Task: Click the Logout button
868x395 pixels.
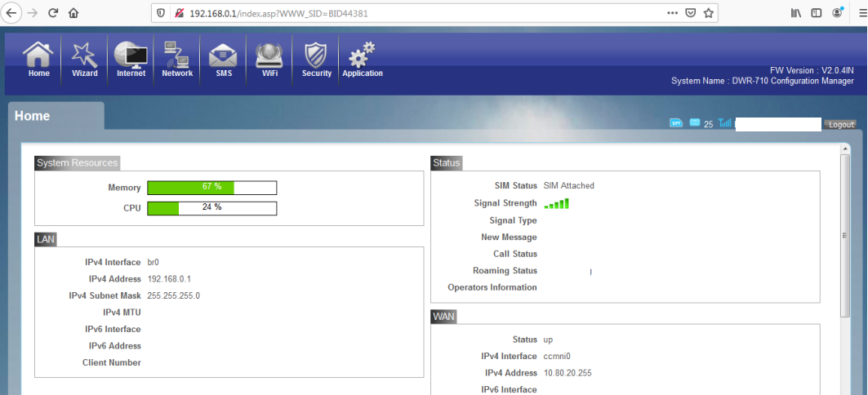Action: pos(841,125)
